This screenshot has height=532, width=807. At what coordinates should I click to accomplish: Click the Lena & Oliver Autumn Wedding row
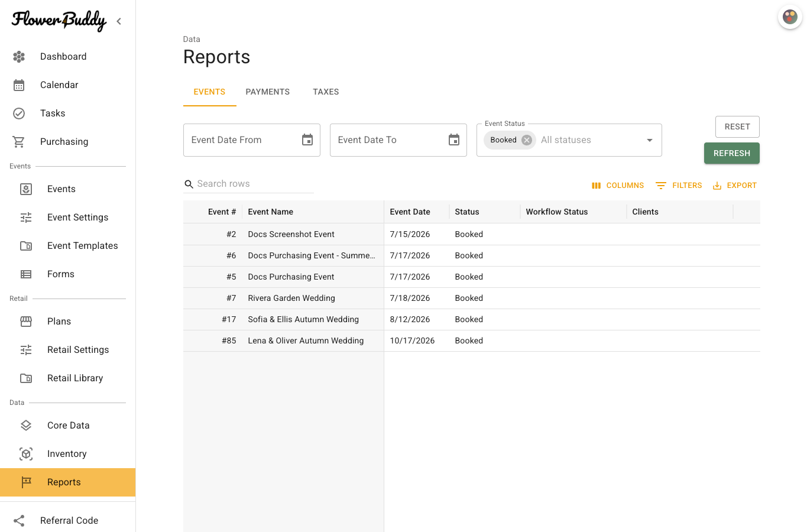pyautogui.click(x=472, y=341)
